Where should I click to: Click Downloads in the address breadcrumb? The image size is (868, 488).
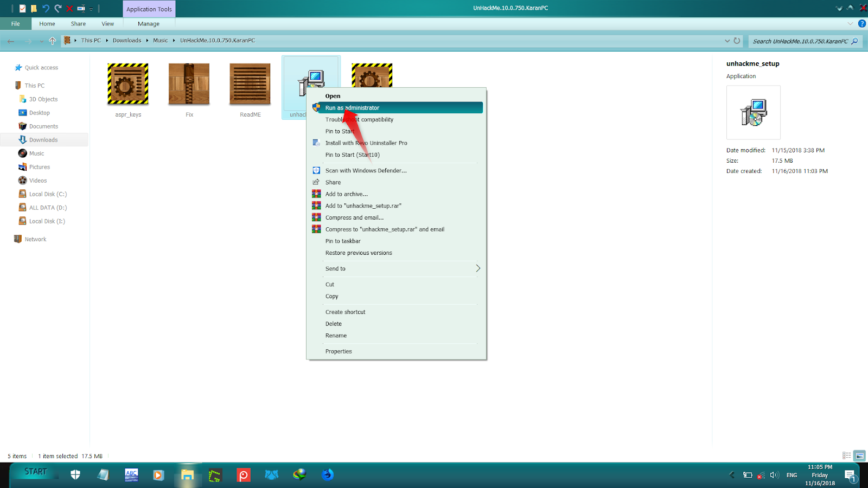(127, 41)
